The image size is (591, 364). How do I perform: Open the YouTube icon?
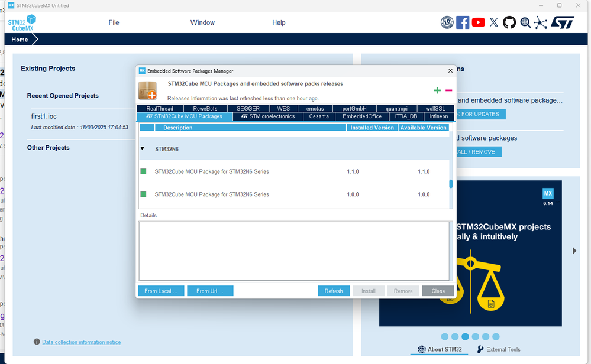479,22
